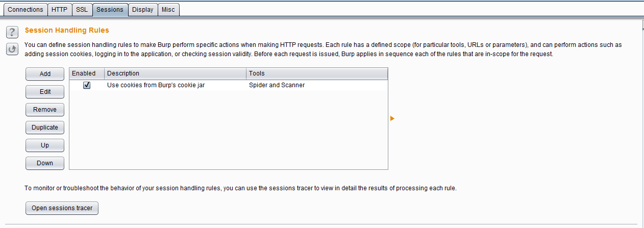Remove the selected session rule
Image resolution: width=644 pixels, height=228 pixels.
point(45,109)
